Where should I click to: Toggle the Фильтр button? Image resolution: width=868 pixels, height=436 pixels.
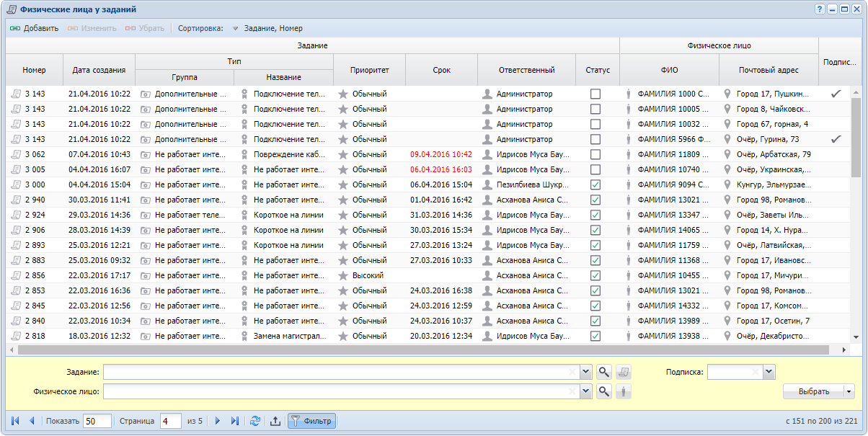311,421
